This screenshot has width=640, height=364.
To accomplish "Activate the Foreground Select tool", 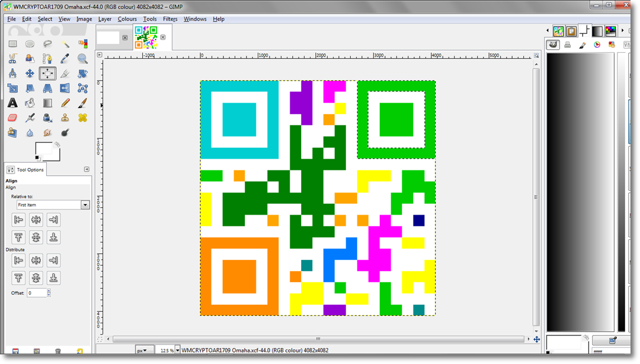I will 30,59.
